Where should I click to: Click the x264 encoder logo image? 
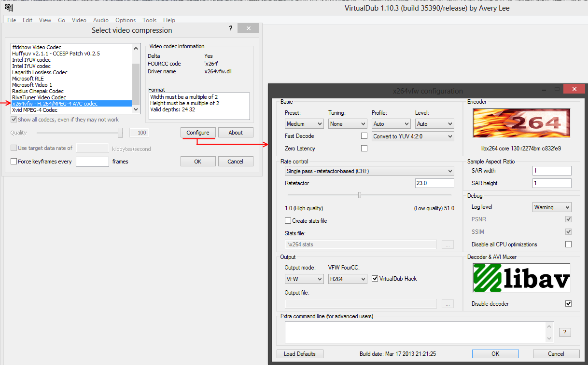click(521, 123)
